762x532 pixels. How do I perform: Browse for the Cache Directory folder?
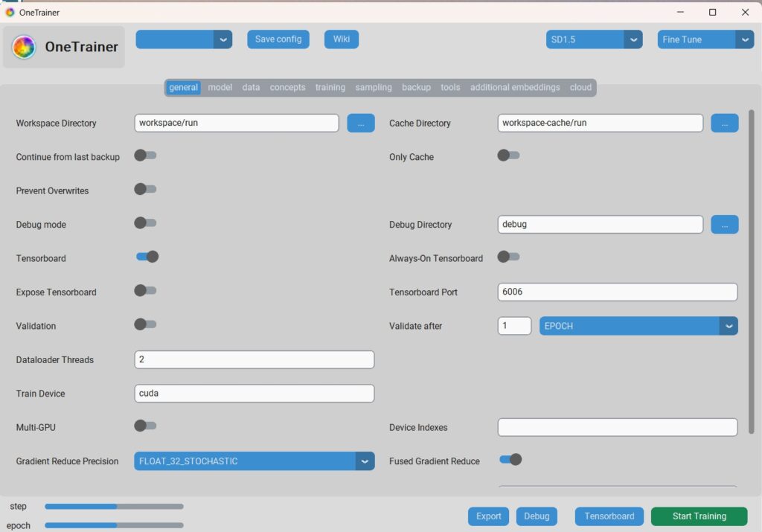(x=725, y=123)
